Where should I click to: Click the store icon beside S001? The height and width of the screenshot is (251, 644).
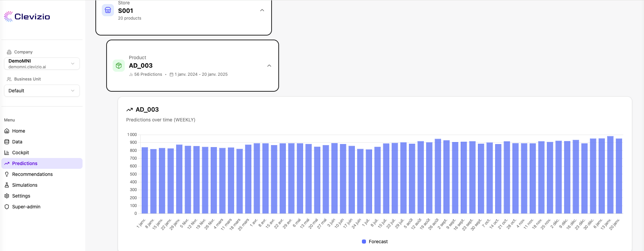pyautogui.click(x=108, y=10)
